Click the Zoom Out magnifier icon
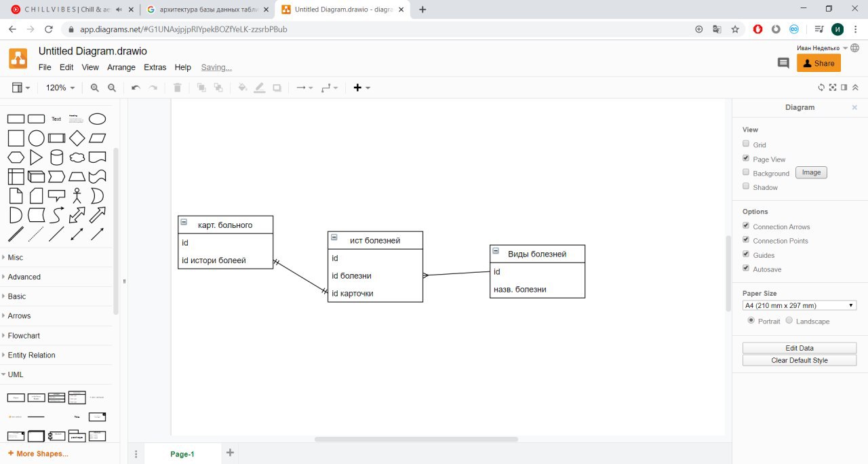 112,88
